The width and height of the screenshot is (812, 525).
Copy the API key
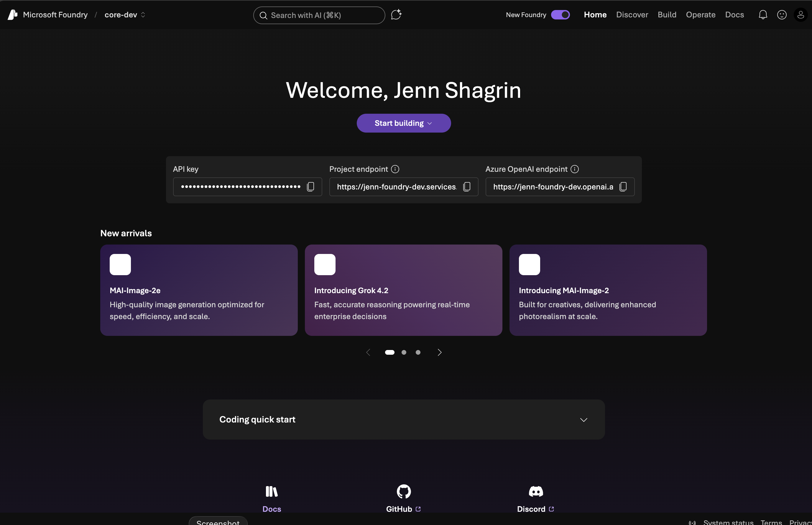pos(310,186)
